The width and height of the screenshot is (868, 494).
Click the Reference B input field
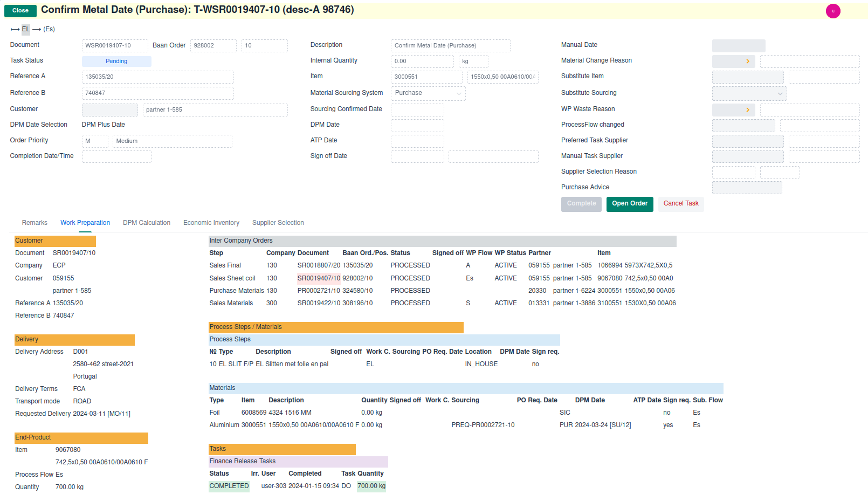158,93
